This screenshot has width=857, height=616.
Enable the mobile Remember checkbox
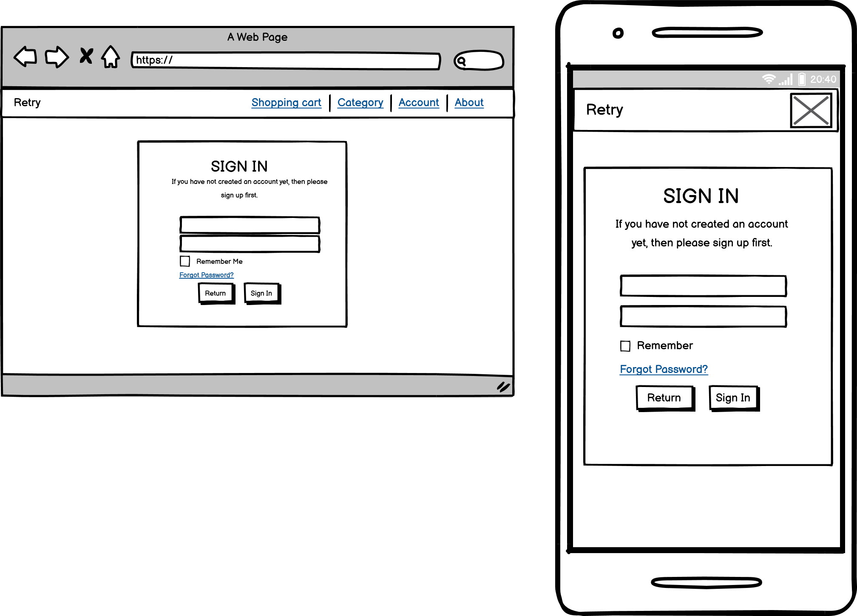coord(624,345)
